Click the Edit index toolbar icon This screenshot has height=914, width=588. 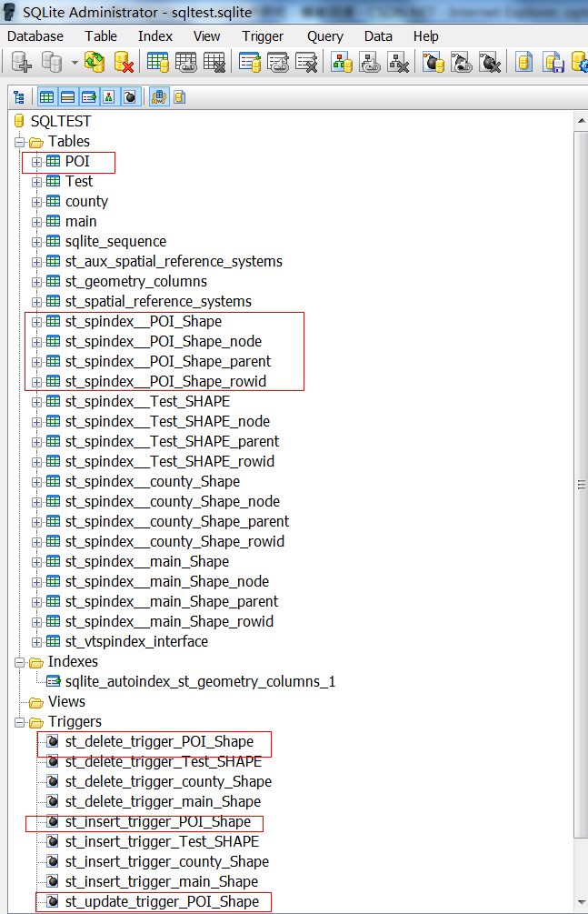[x=278, y=62]
